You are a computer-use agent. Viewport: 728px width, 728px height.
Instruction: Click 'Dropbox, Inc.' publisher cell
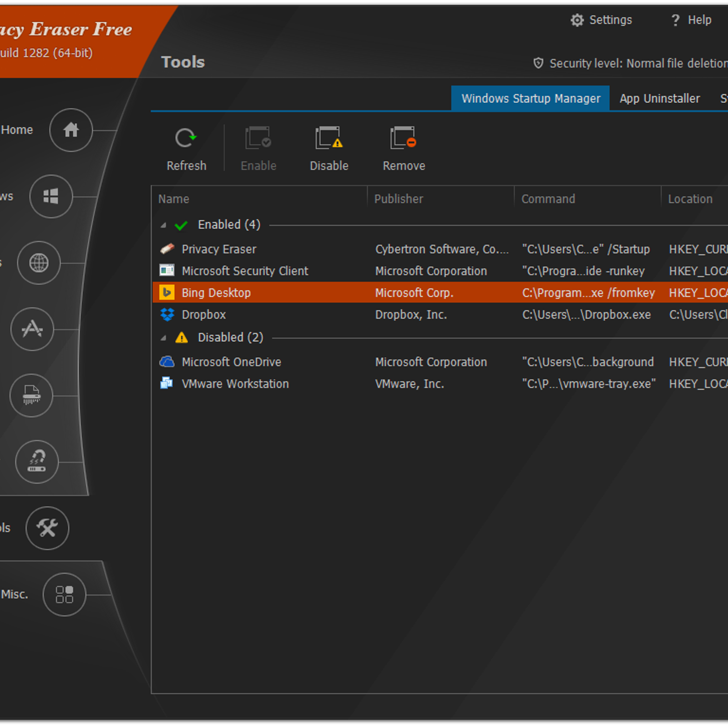[411, 314]
